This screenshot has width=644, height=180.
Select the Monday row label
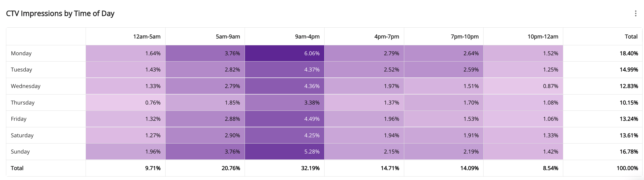point(21,53)
